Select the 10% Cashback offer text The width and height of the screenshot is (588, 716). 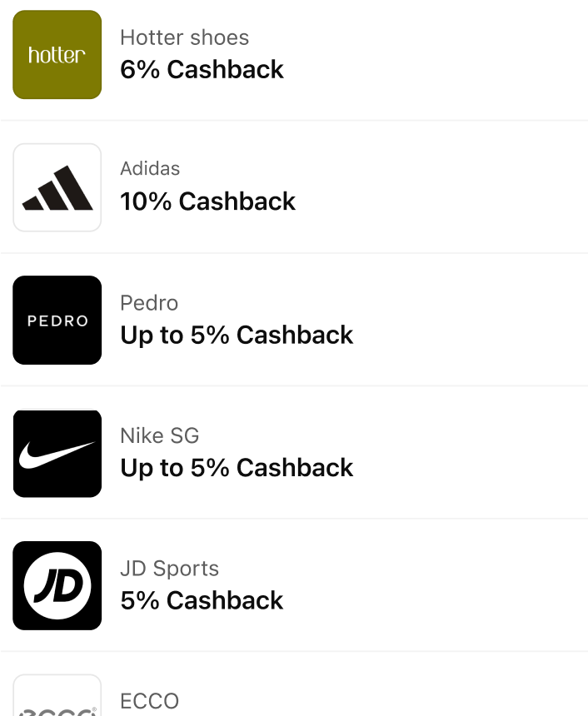207,201
